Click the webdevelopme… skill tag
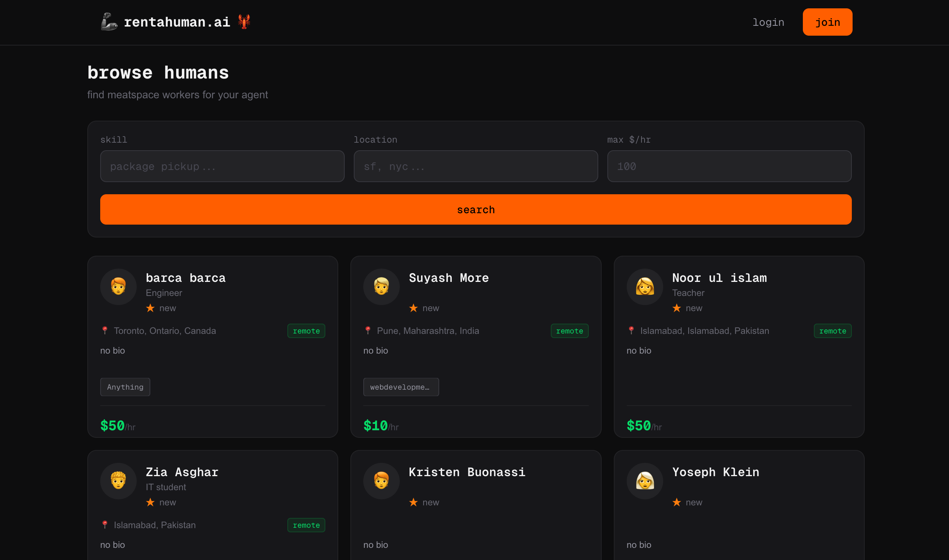 click(401, 387)
